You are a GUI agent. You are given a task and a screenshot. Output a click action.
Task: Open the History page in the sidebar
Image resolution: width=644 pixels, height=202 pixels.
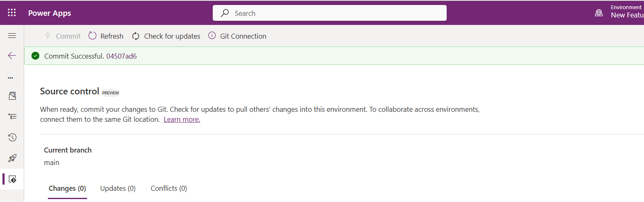point(12,137)
